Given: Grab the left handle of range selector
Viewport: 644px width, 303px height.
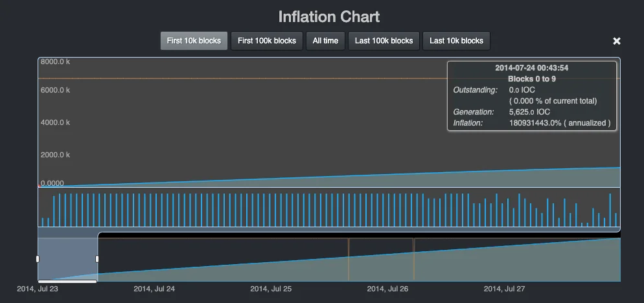Looking at the screenshot, I should tap(38, 259).
